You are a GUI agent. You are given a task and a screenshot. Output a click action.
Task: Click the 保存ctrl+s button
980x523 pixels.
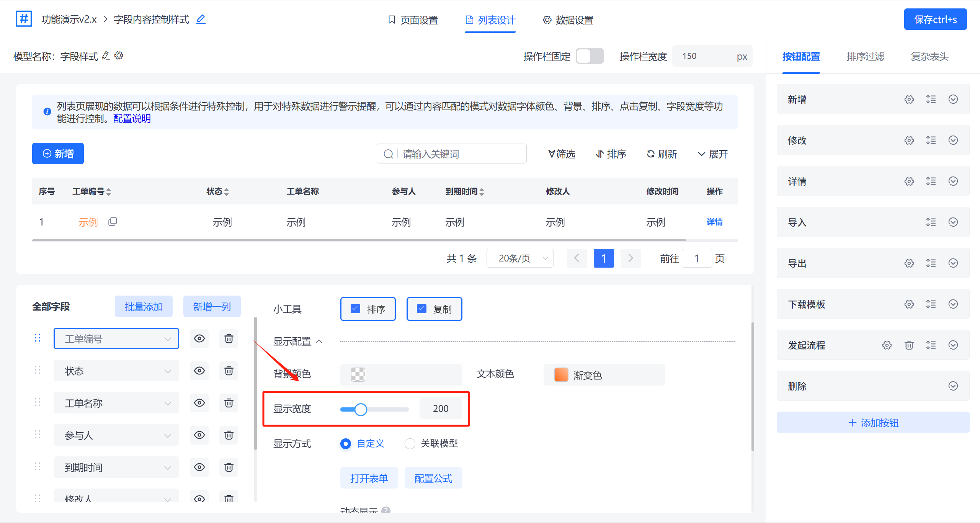(x=935, y=20)
